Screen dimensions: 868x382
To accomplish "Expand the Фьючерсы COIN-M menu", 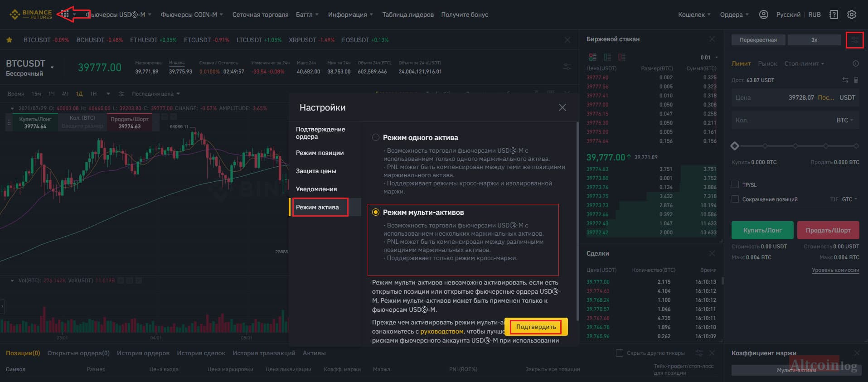I will coord(192,15).
